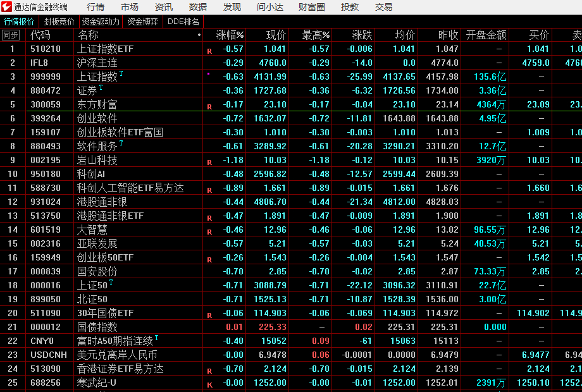Switch to the 封板竞价 tab
The height and width of the screenshot is (392, 582).
click(x=59, y=22)
